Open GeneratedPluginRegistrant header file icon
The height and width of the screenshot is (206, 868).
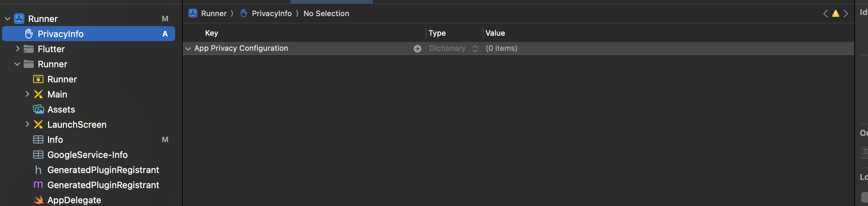[38, 170]
